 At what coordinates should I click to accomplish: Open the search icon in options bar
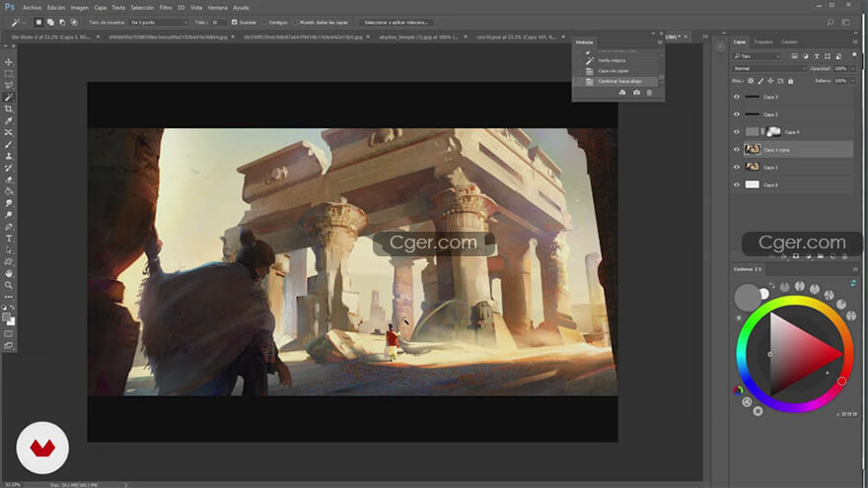tap(831, 22)
